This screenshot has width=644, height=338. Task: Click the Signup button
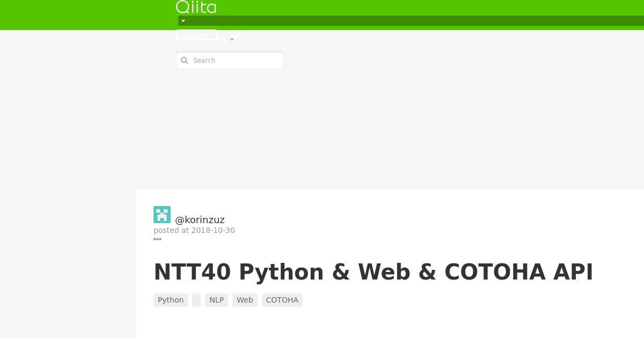click(196, 34)
